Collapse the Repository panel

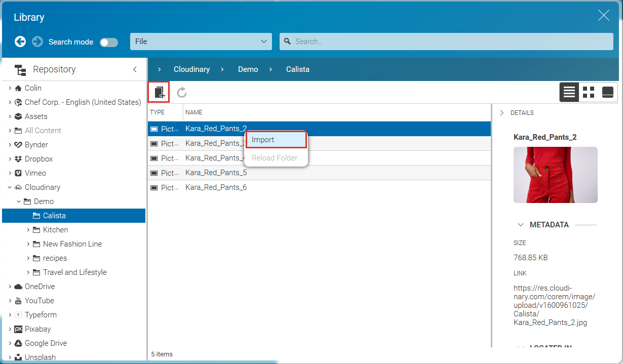coord(135,69)
